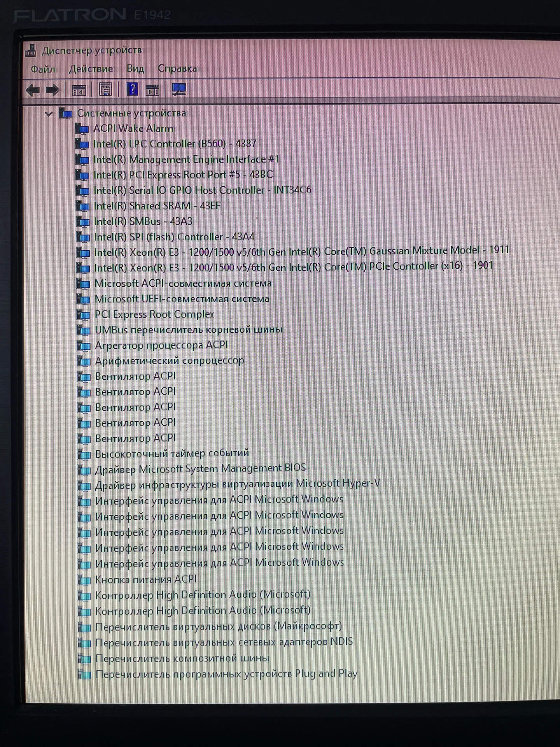
Task: Select the Системные устройства category label
Action: [x=131, y=113]
